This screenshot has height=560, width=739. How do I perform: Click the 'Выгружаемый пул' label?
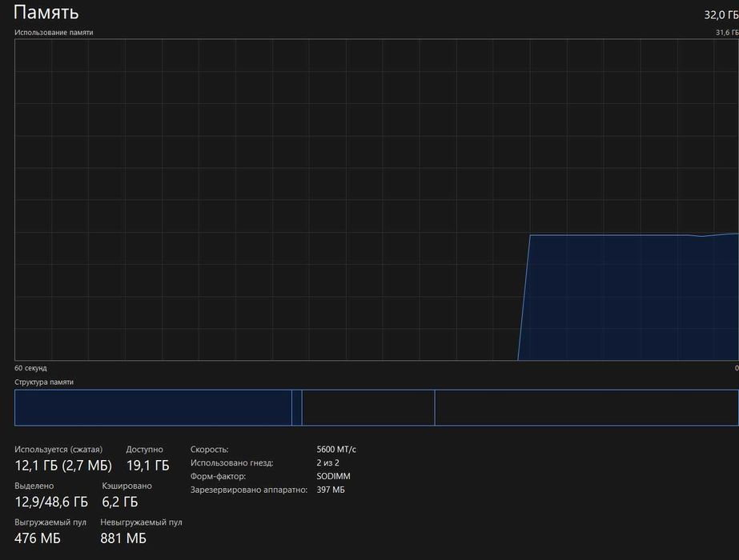point(50,522)
